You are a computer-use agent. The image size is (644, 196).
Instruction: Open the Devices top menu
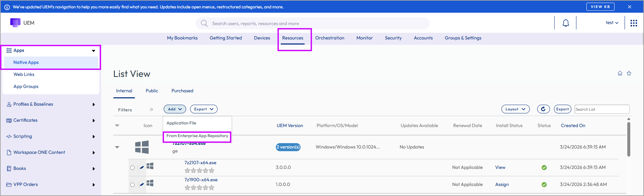pyautogui.click(x=262, y=38)
